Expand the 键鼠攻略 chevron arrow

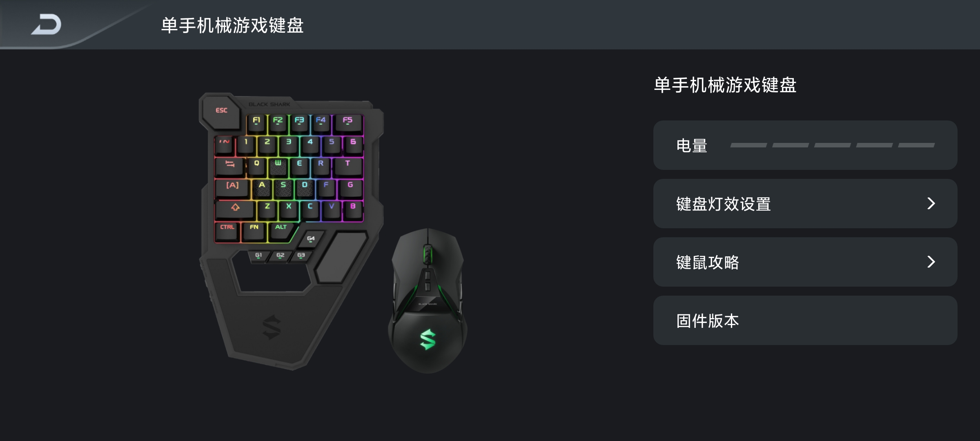tap(931, 262)
